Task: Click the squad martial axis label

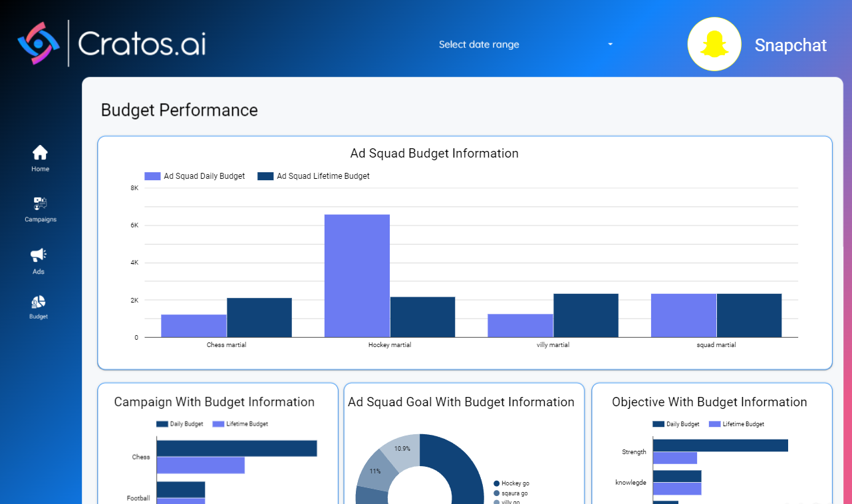Action: tap(716, 345)
